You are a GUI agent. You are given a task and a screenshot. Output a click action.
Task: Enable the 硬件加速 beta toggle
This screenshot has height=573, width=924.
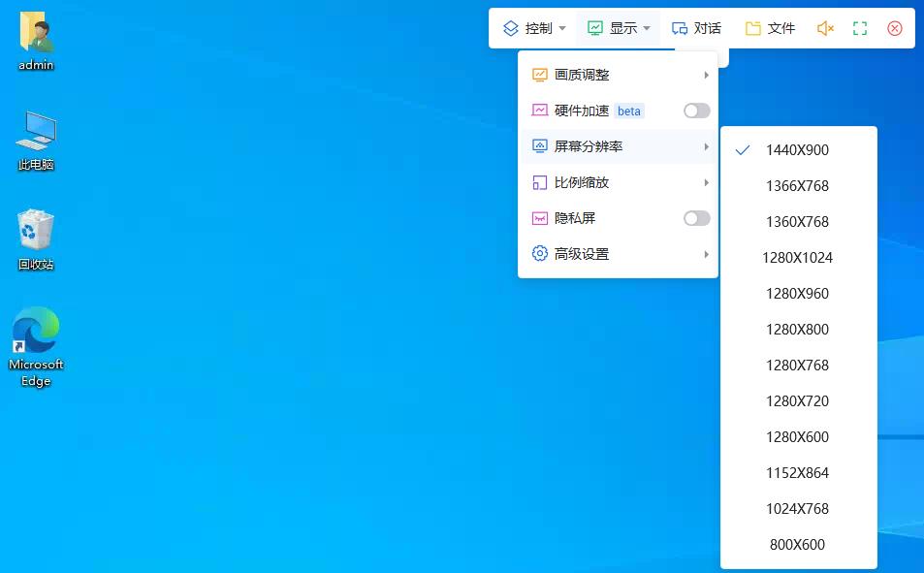coord(696,111)
